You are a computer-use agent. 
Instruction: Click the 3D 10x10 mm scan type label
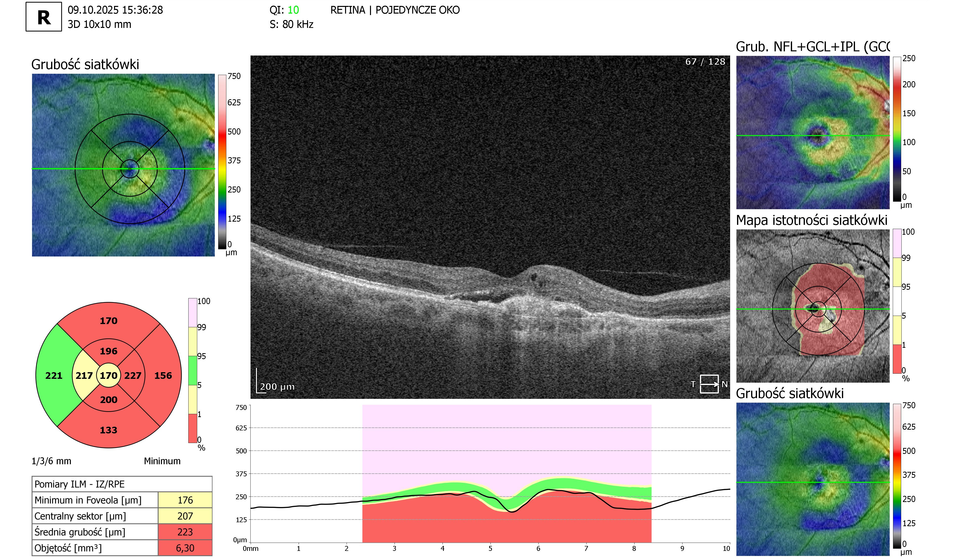click(99, 24)
